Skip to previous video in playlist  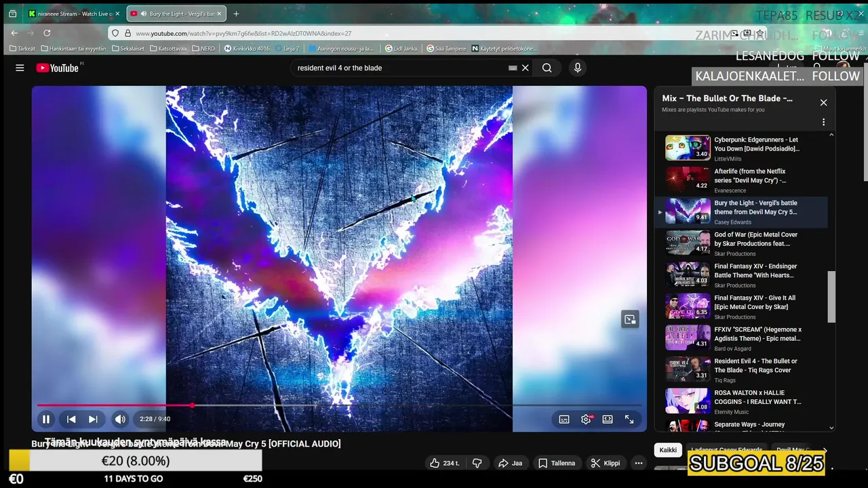click(71, 420)
